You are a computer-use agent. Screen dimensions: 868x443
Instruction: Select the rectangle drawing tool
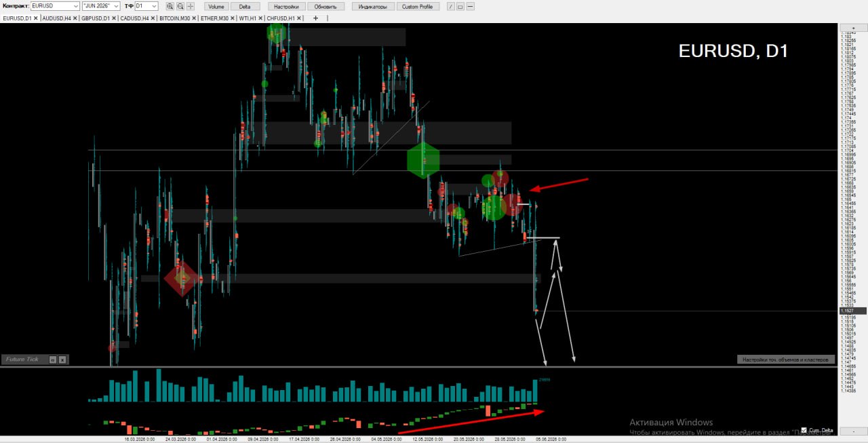click(460, 6)
